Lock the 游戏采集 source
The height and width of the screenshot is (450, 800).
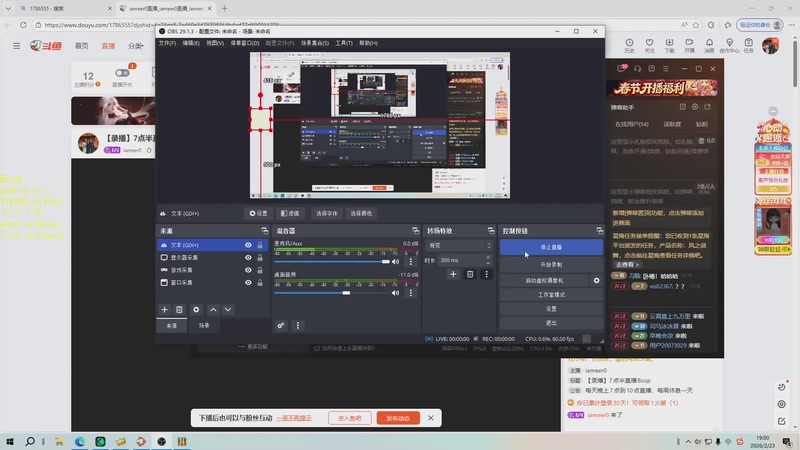coord(260,270)
